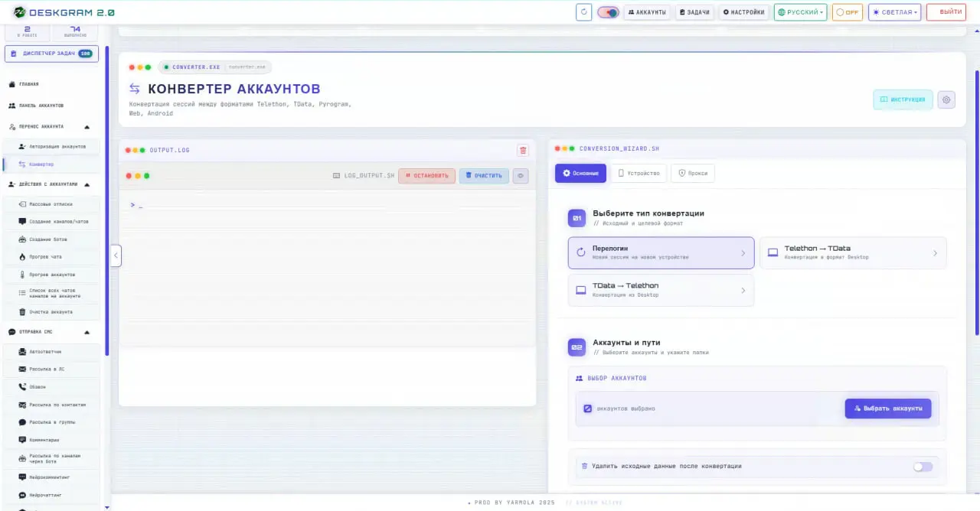Click the swap arrows icon beside Конвертер аккаунтов
Screen dimensions: 980x511
coord(135,89)
